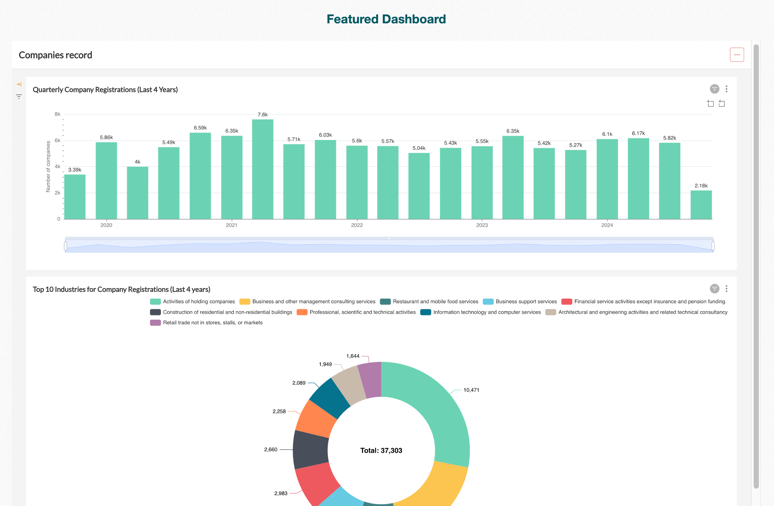Toggle Activities of holding companies legend
The image size is (774, 506).
(193, 302)
